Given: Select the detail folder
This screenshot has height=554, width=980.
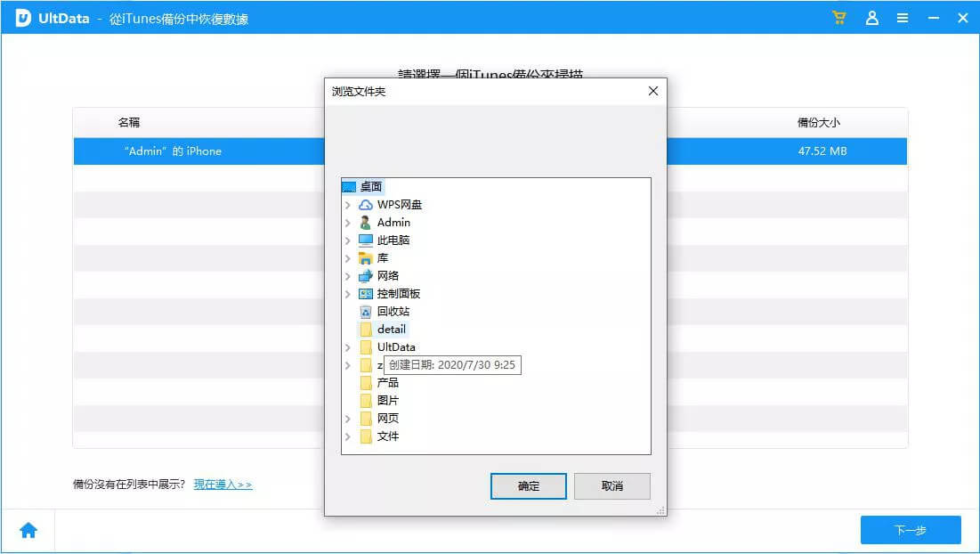Looking at the screenshot, I should point(391,330).
